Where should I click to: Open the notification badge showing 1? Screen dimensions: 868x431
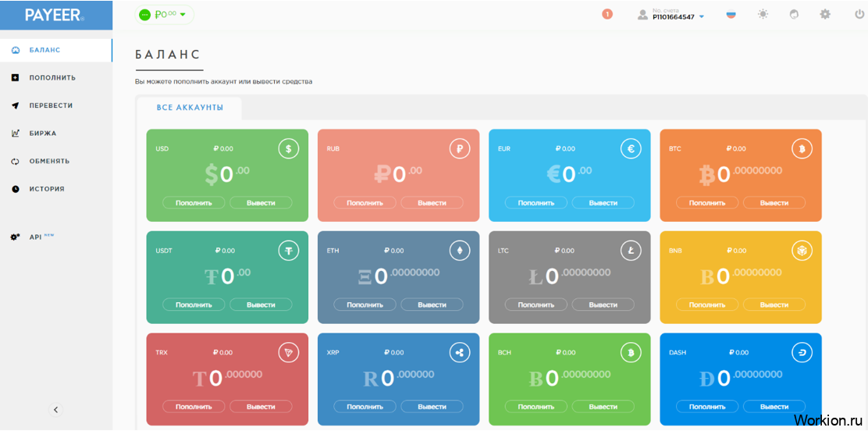click(607, 14)
